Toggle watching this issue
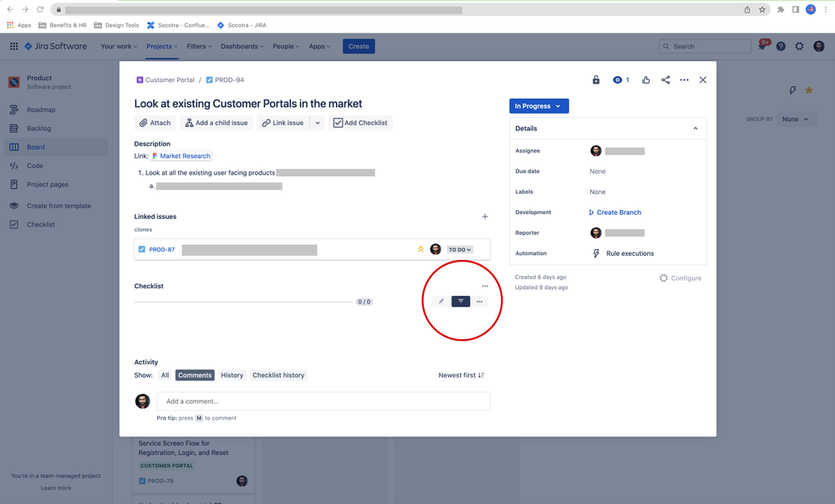The image size is (835, 504). [x=620, y=80]
